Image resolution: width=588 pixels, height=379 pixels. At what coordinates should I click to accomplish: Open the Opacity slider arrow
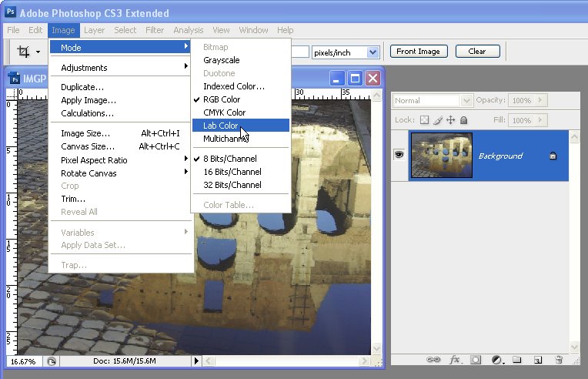point(540,100)
